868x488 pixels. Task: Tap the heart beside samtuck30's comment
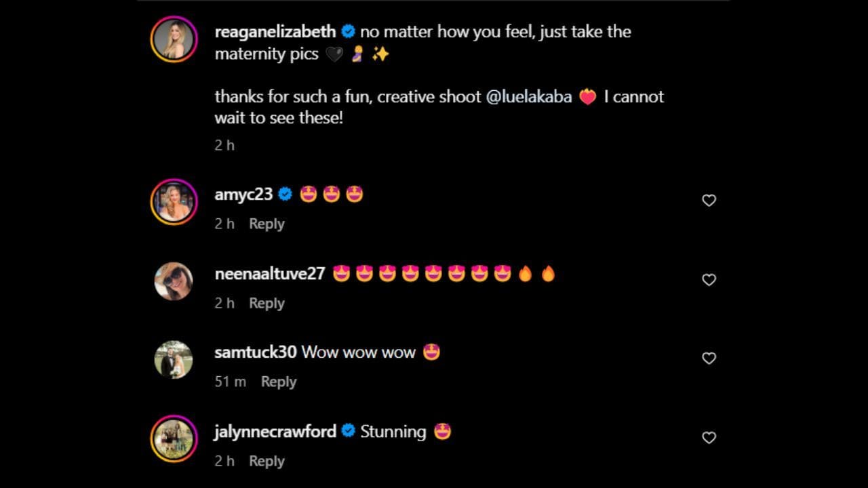709,359
